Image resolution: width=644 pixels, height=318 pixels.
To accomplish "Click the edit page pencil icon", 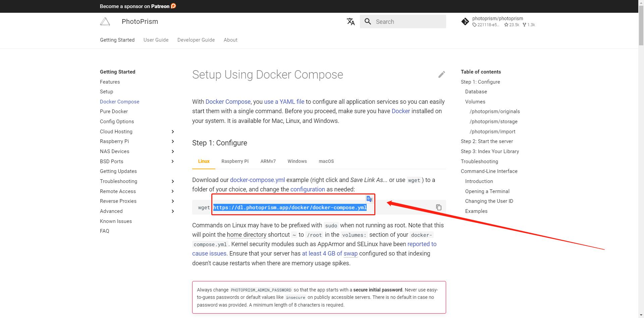I will tap(442, 75).
